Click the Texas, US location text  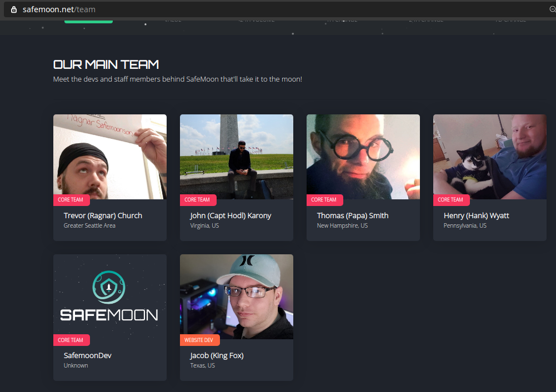click(x=203, y=365)
